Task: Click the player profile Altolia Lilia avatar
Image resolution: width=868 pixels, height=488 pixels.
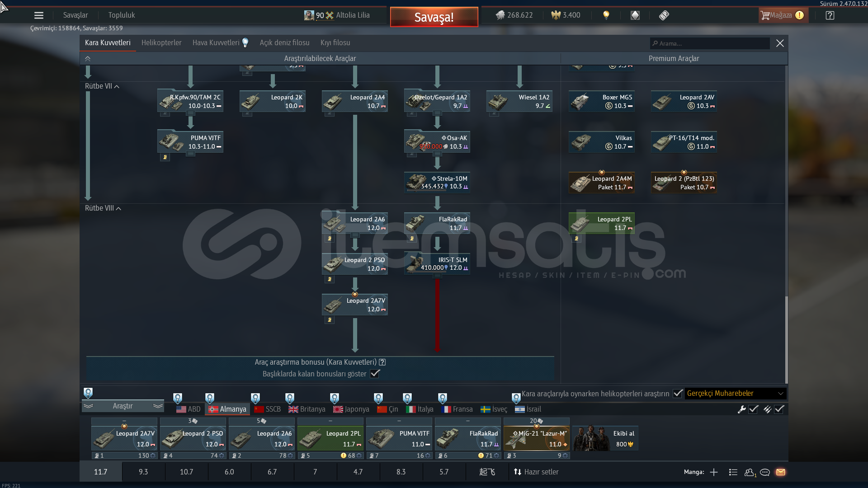Action: [309, 15]
